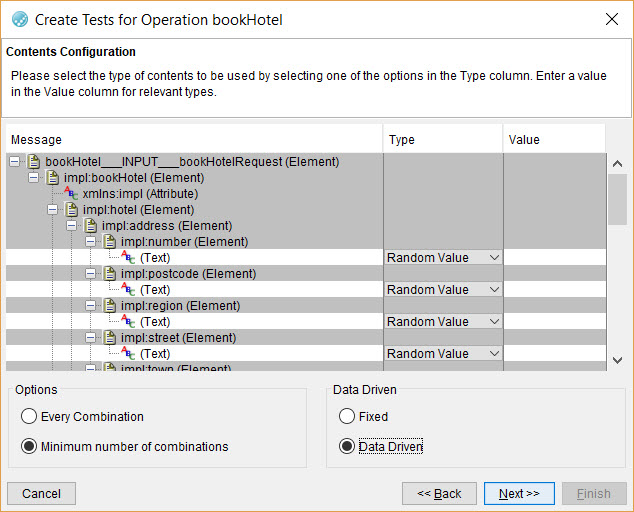Click the impl:postcode element icon
Image resolution: width=634 pixels, height=512 pixels.
coord(109,274)
